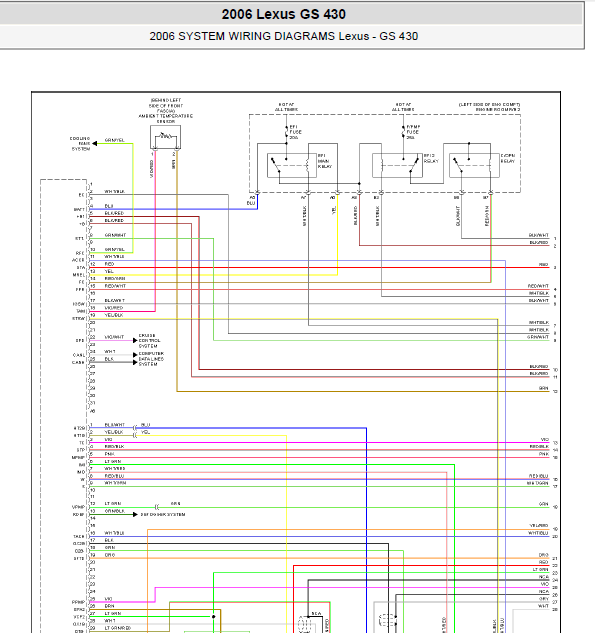
Task: Click the Computer Data Lines System arrow
Action: pos(135,358)
